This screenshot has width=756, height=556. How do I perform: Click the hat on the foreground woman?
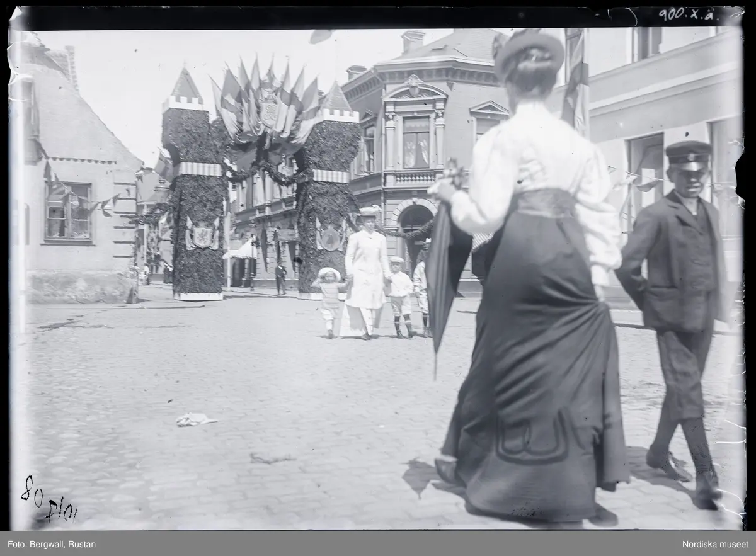point(529,50)
